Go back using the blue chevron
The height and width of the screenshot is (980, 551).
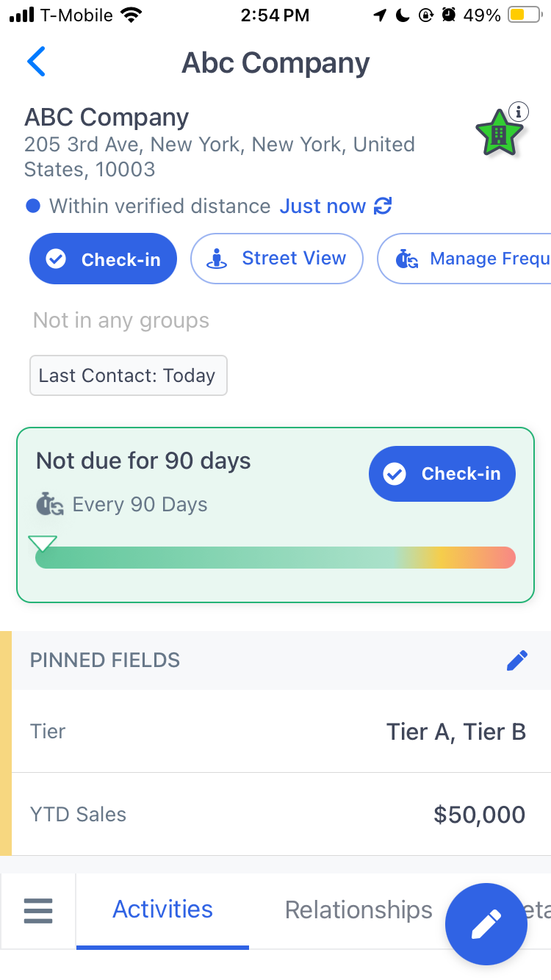[x=36, y=62]
